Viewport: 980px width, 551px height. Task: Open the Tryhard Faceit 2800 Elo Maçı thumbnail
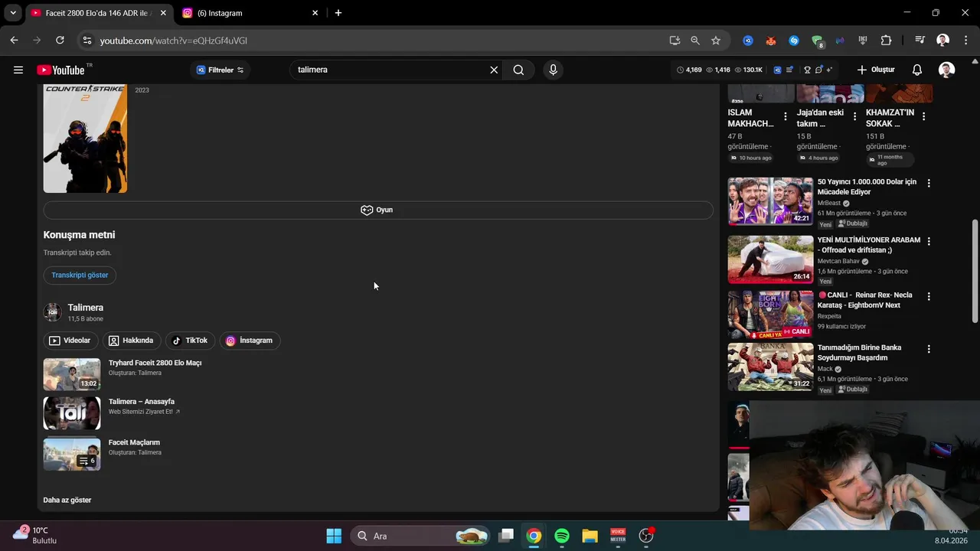coord(72,375)
